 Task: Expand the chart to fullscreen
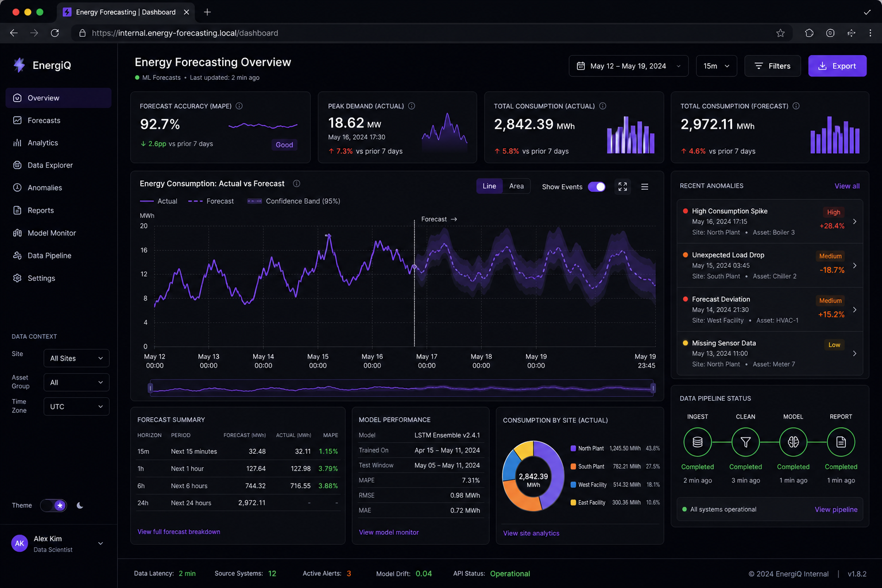(622, 187)
